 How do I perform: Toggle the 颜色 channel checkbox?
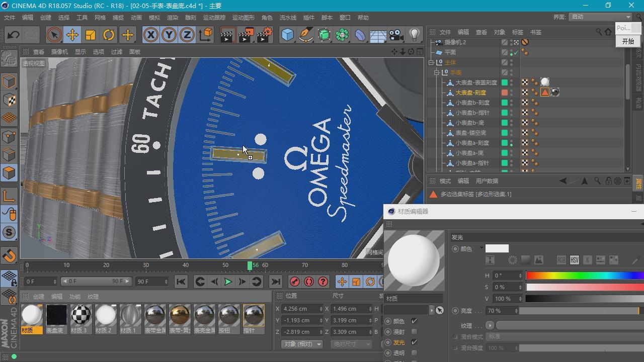pyautogui.click(x=414, y=321)
